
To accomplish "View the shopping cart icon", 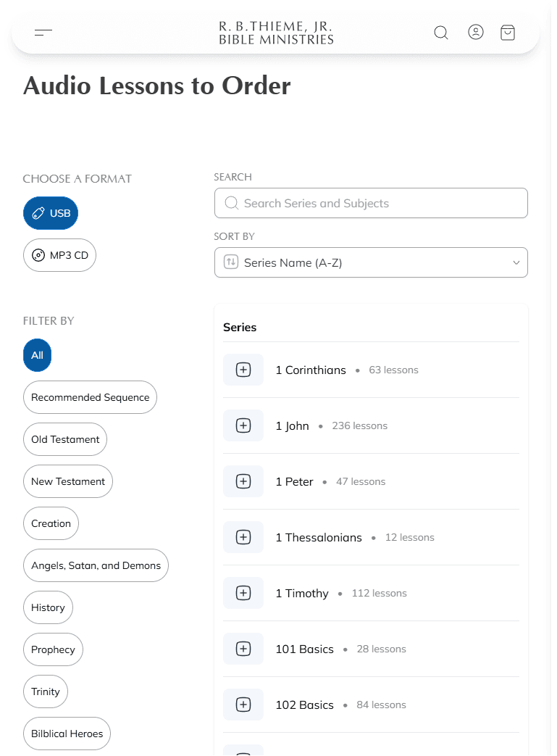I will coord(508,32).
